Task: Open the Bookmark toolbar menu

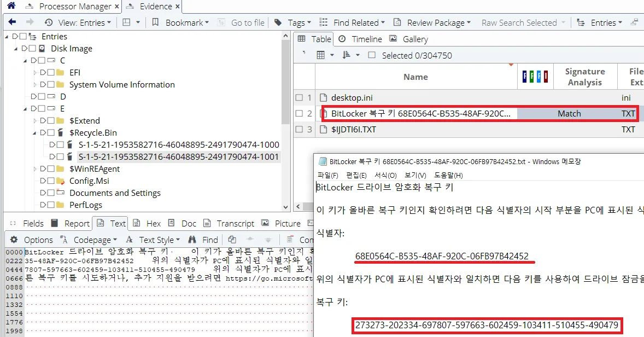Action: 180,22
